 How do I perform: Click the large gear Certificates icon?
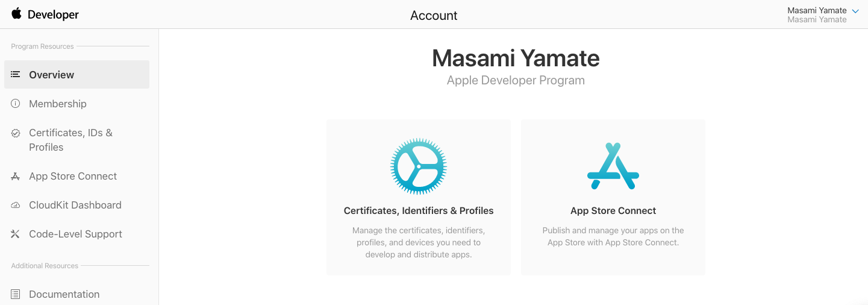pyautogui.click(x=419, y=166)
